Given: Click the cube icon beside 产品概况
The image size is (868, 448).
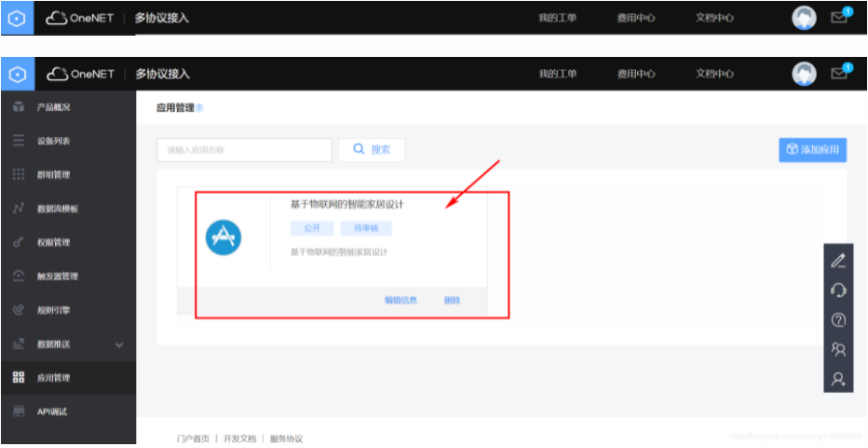Looking at the screenshot, I should pyautogui.click(x=18, y=107).
